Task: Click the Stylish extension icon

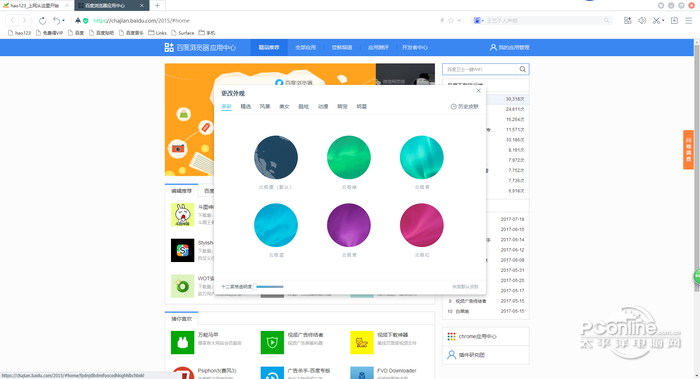Action: tap(183, 250)
